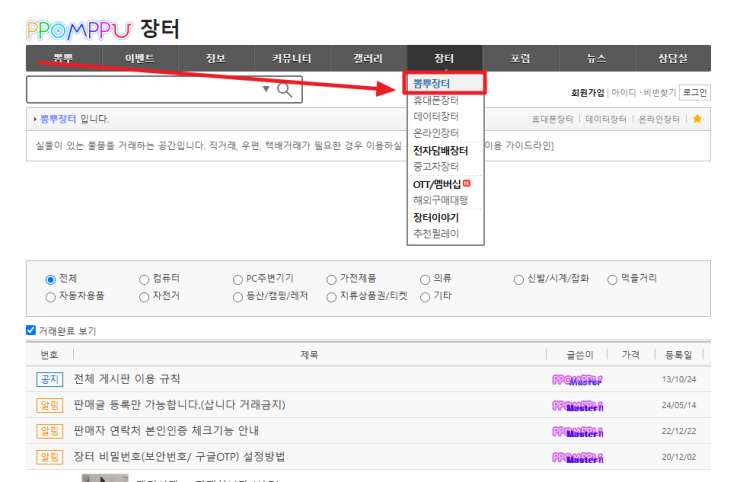This screenshot has width=743, height=482.
Task: Click the 제목 column header
Action: coord(309,355)
